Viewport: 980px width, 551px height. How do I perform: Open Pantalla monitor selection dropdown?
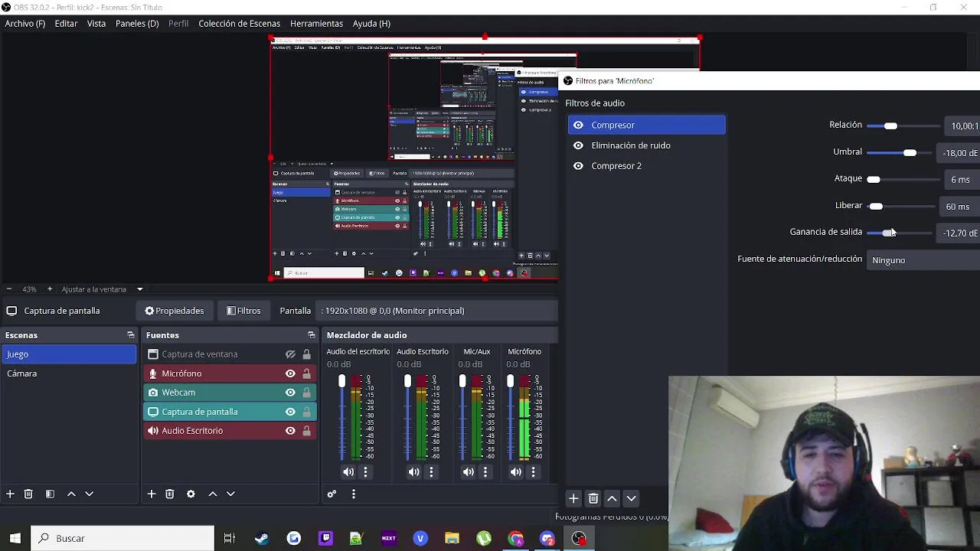[x=438, y=311]
